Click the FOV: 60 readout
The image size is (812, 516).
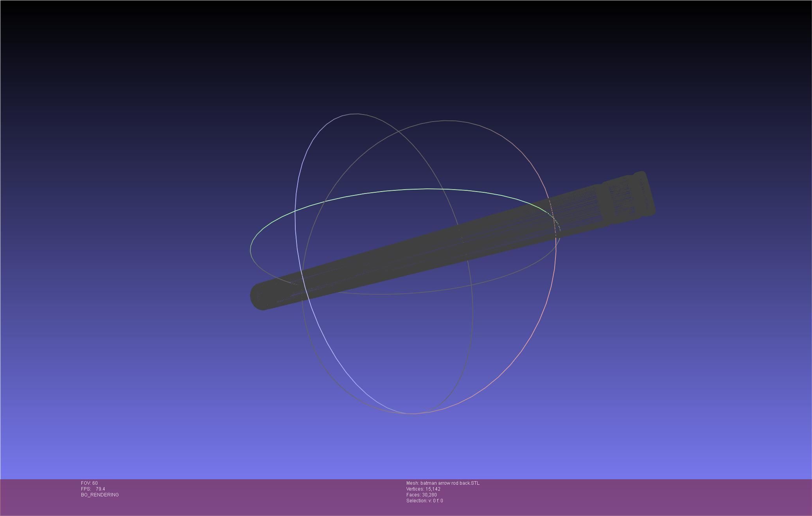tap(89, 483)
